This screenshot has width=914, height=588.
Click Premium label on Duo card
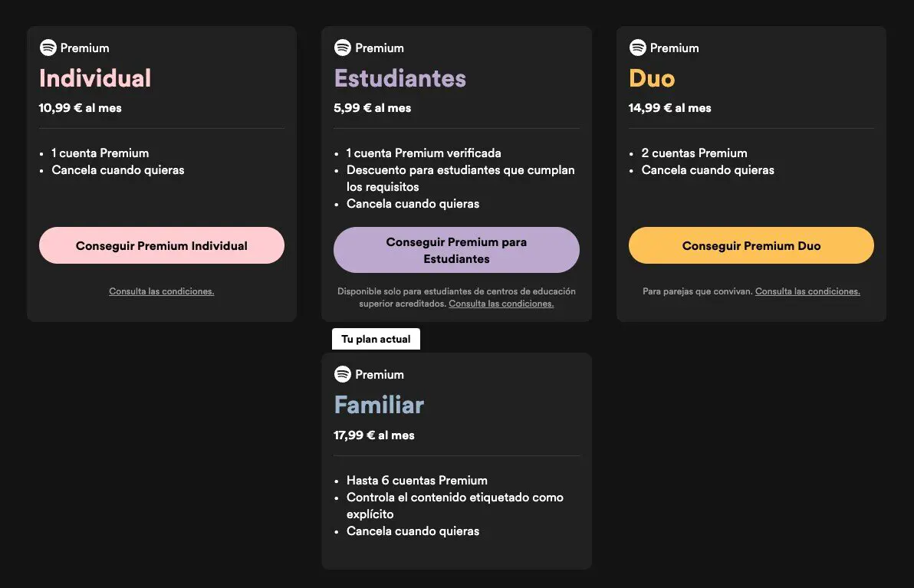(675, 48)
